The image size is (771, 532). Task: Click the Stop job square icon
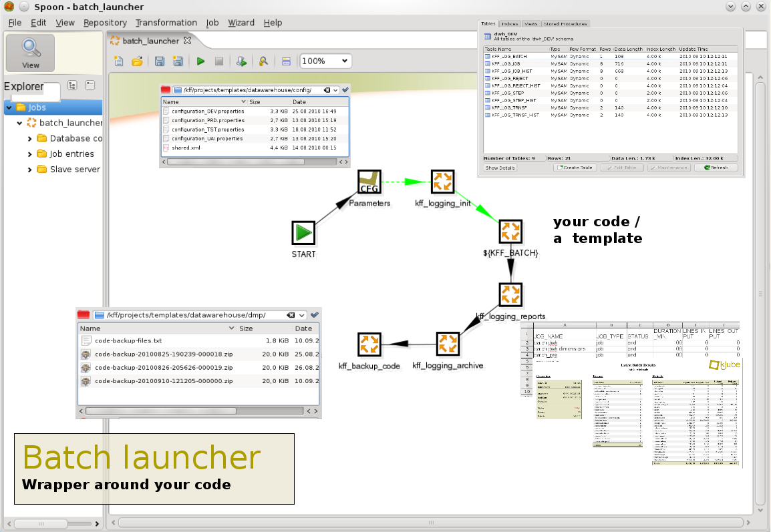point(219,61)
